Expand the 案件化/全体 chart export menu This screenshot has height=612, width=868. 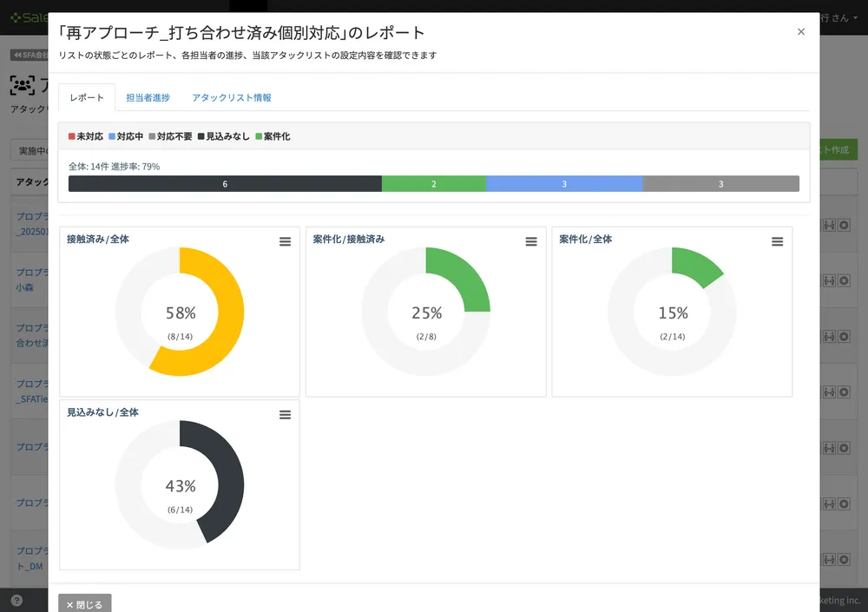click(x=778, y=242)
